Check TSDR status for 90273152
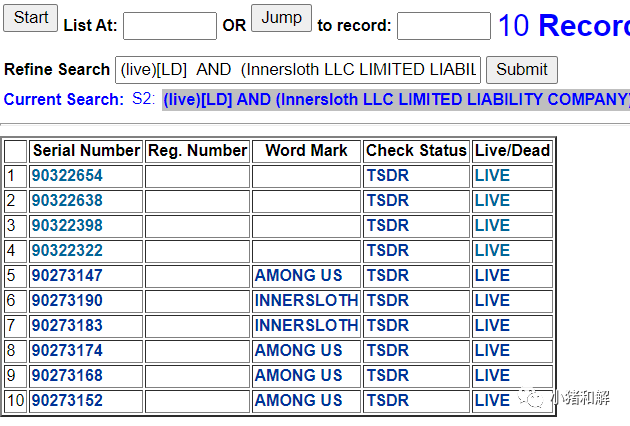Image resolution: width=630 pixels, height=426 pixels. point(388,400)
